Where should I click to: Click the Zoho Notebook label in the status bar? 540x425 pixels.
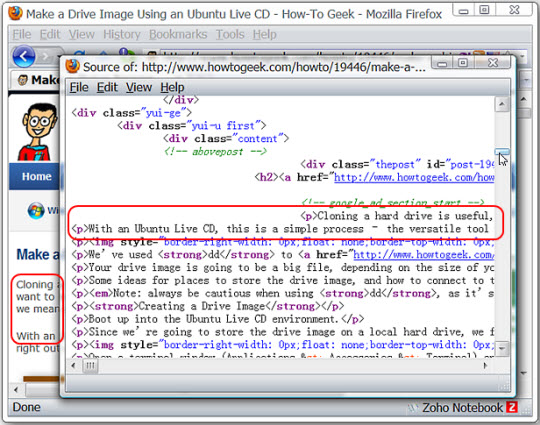[x=463, y=407]
